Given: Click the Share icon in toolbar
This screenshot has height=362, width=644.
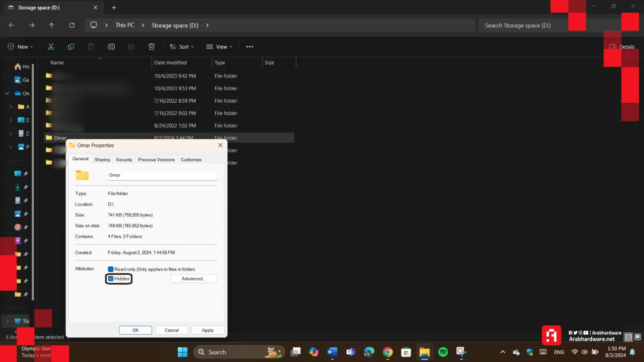Looking at the screenshot, I should [x=131, y=47].
